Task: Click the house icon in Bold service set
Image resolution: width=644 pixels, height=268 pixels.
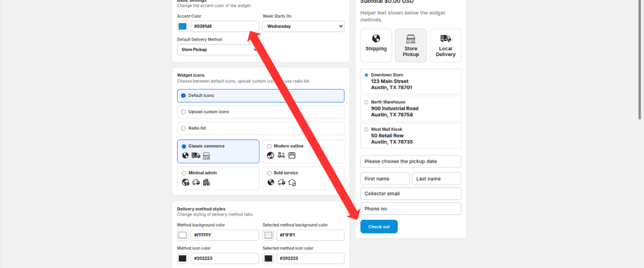Action: coord(292,183)
